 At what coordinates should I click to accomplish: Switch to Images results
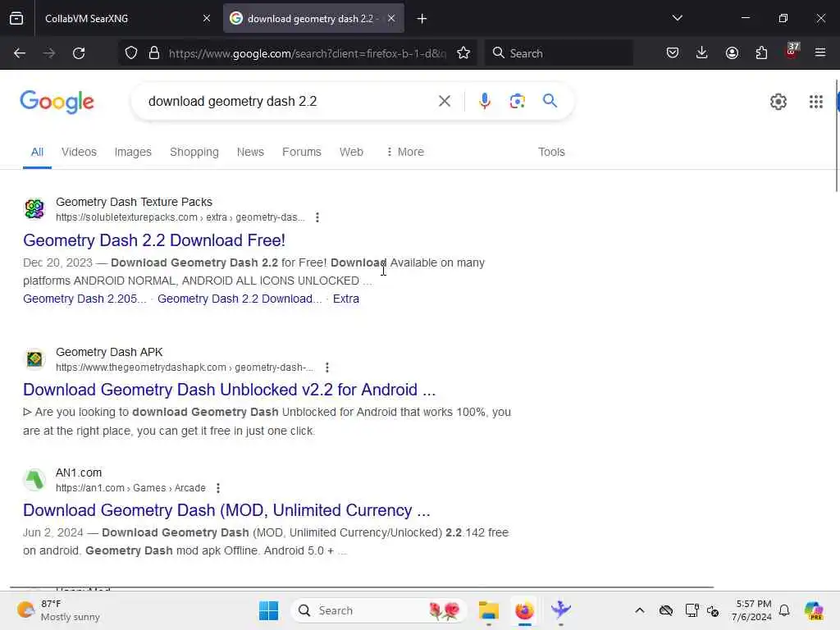pos(133,152)
